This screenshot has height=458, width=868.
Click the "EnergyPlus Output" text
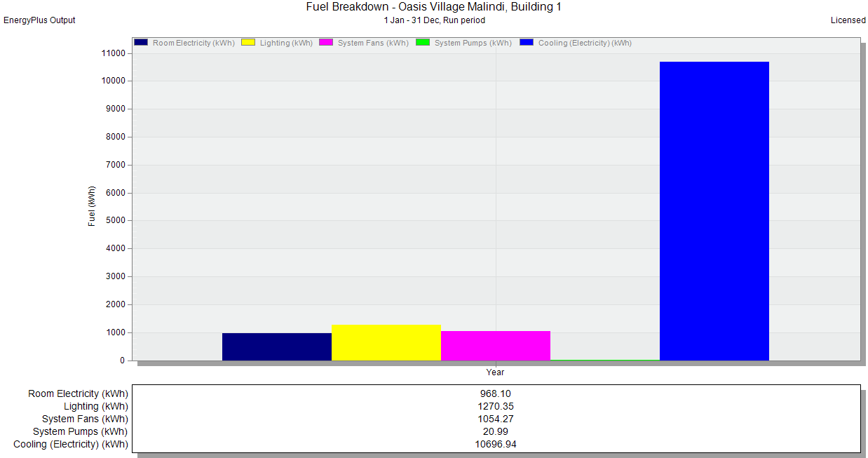(39, 20)
